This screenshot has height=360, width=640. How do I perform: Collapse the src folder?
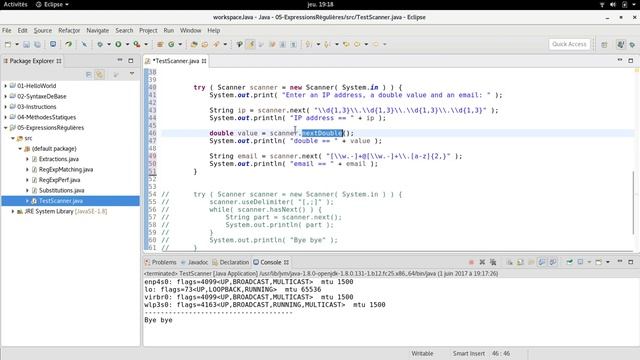tap(13, 138)
